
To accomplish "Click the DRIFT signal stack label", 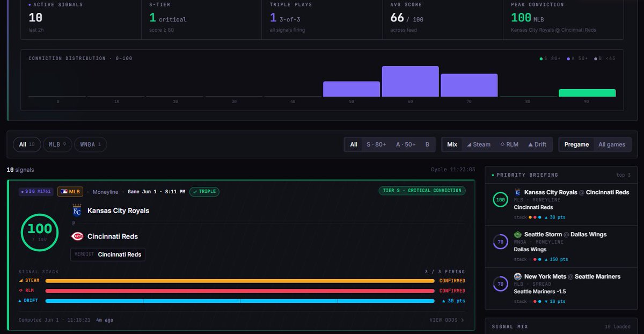I will (30, 301).
